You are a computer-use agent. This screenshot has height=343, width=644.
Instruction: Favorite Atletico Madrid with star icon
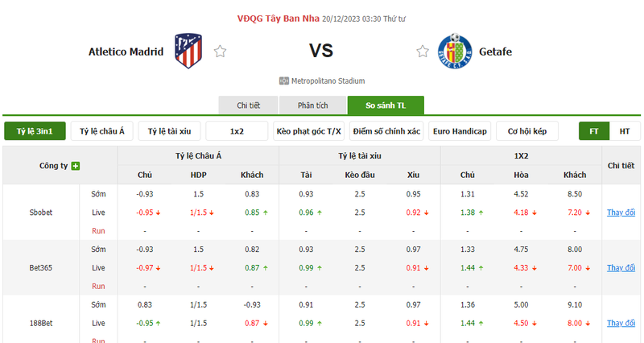[x=220, y=52]
